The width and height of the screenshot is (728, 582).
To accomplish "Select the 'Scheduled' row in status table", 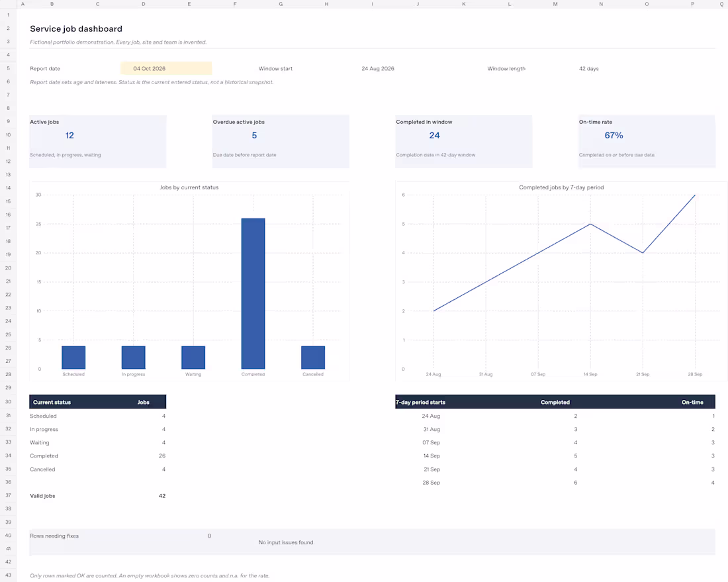I will point(97,416).
